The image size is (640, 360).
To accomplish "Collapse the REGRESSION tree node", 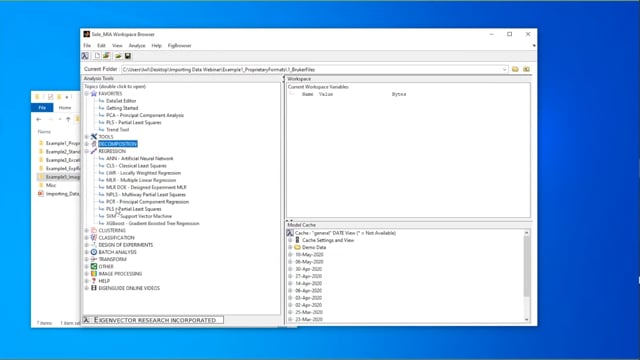I will point(87,151).
